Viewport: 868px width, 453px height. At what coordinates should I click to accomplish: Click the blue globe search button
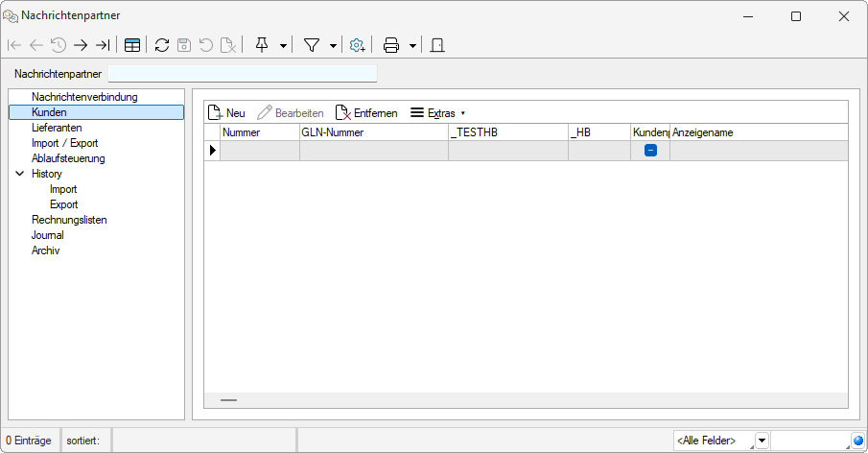pyautogui.click(x=858, y=441)
